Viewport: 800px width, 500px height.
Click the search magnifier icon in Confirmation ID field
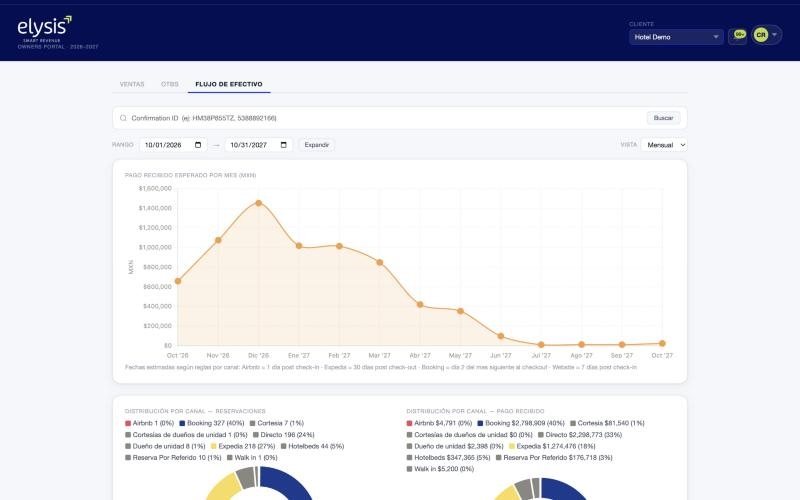coord(123,118)
